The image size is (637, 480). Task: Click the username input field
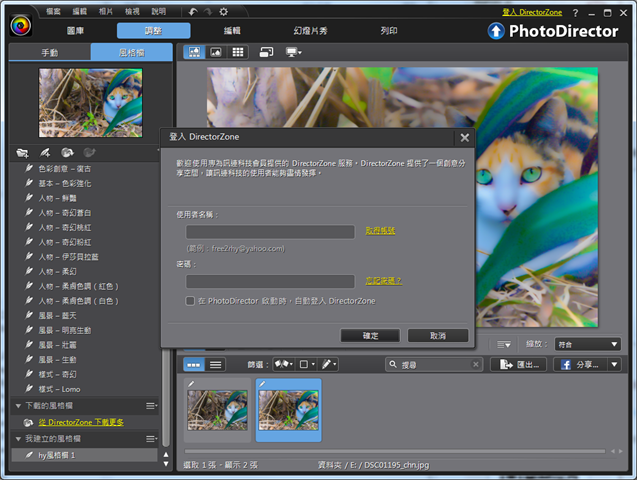(270, 232)
